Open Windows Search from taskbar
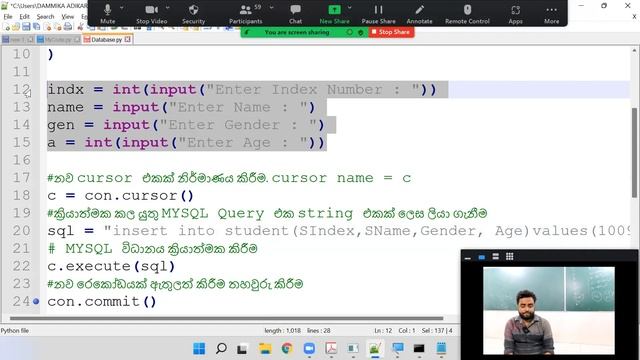Screen dimensions: 640x360 click(221, 349)
